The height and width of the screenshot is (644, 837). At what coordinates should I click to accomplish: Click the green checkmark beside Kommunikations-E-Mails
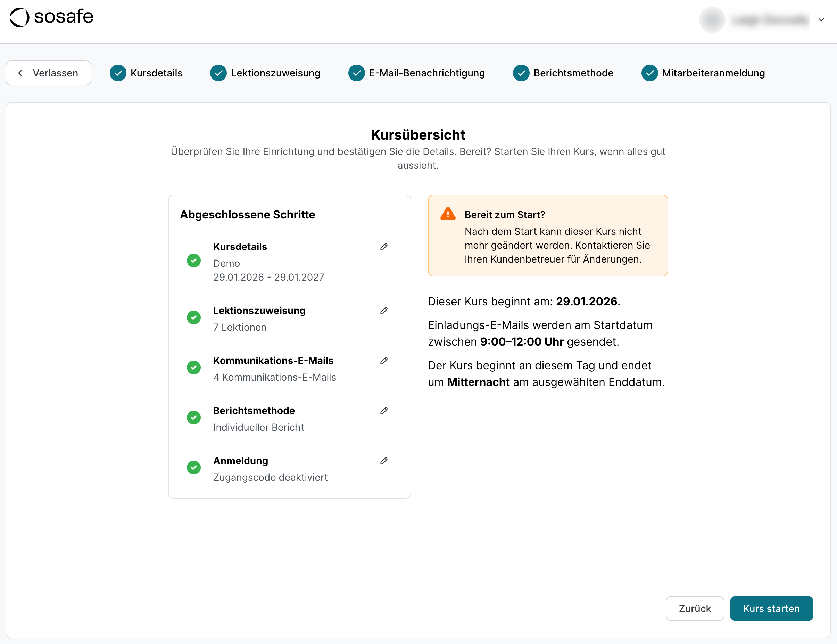[194, 367]
